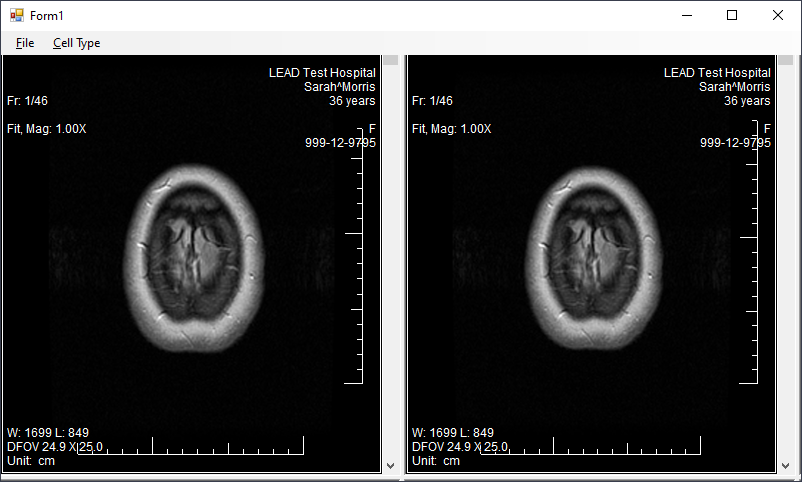802x482 pixels.
Task: Click the left viewer's scrollbar thumb
Action: click(x=390, y=60)
